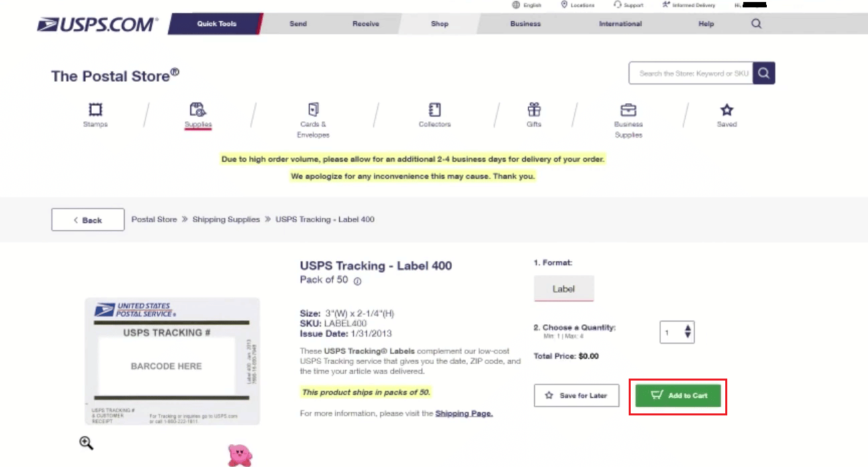
Task: Click the store search magnifier button
Action: click(763, 74)
